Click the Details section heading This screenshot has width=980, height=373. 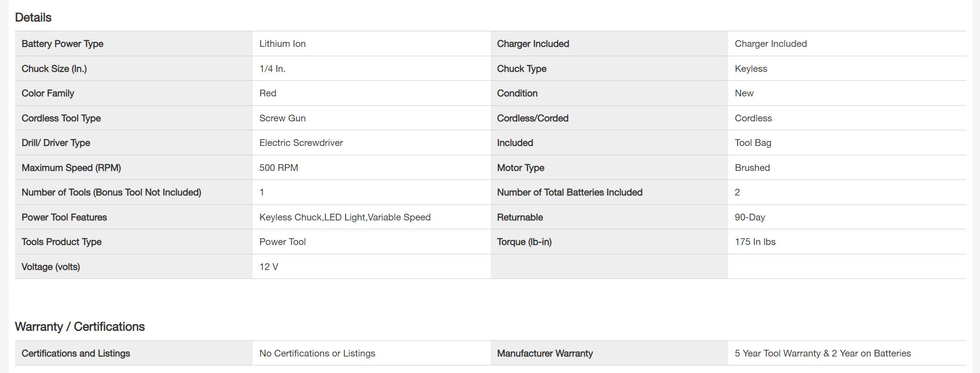point(33,17)
